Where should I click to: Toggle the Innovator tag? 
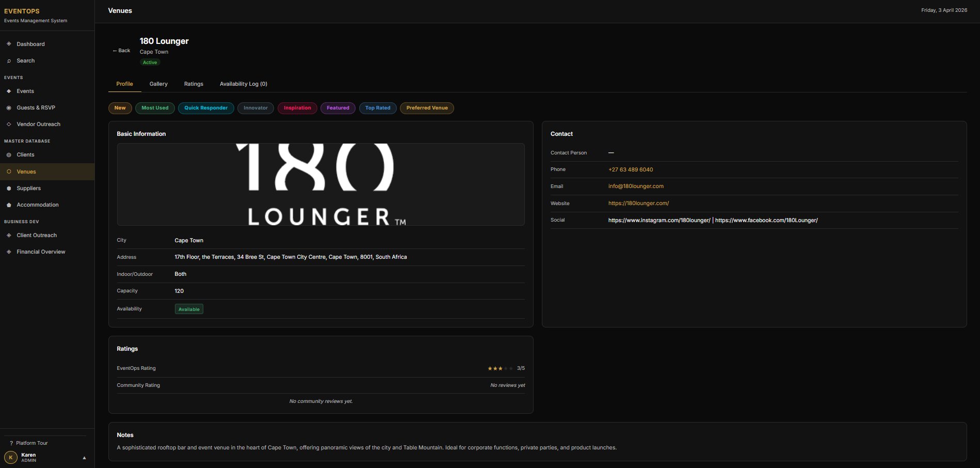pyautogui.click(x=255, y=108)
